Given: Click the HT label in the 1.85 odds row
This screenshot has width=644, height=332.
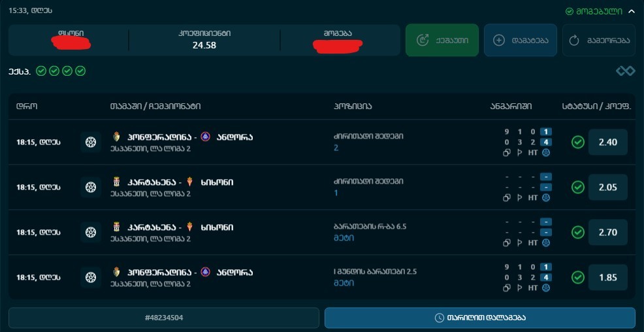Looking at the screenshot, I should coord(533,288).
